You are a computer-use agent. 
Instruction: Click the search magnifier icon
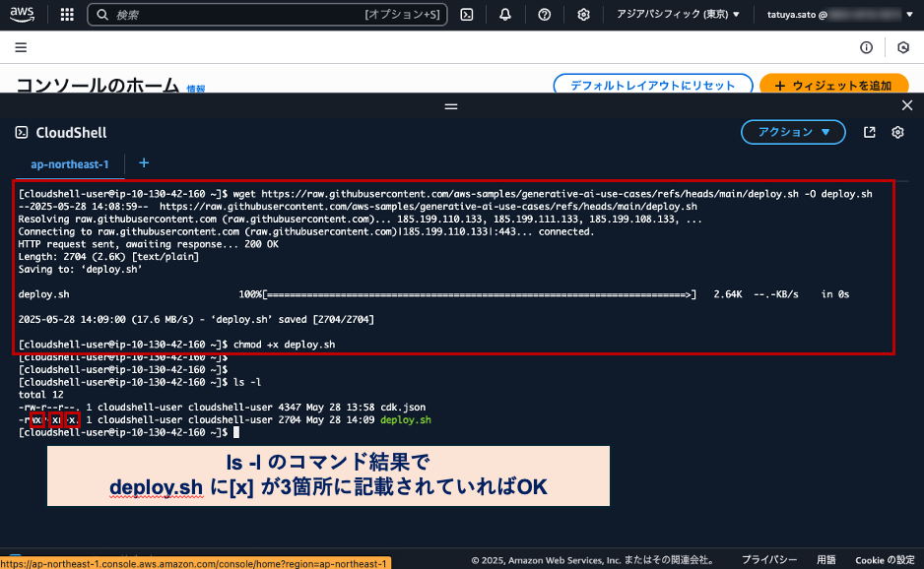tap(102, 15)
